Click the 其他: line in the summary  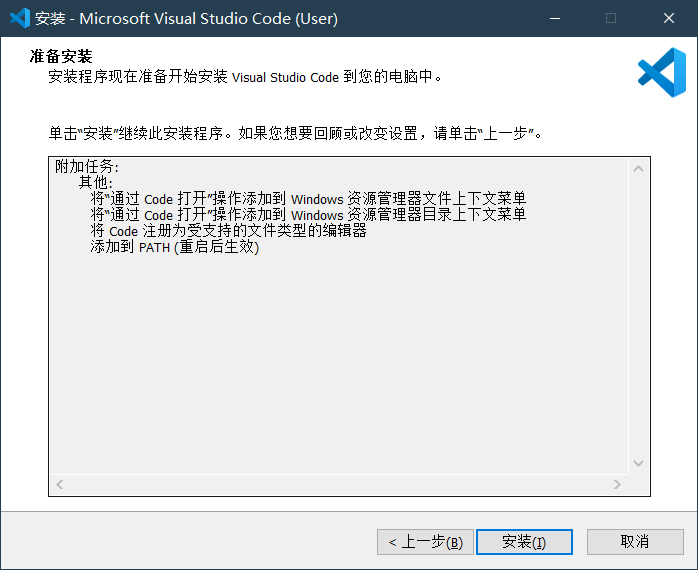tap(96, 183)
